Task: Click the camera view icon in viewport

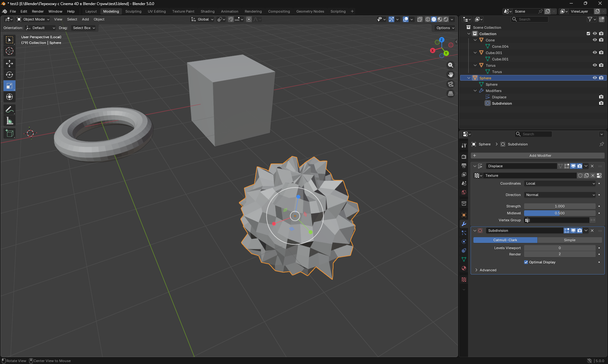Action: [x=450, y=84]
